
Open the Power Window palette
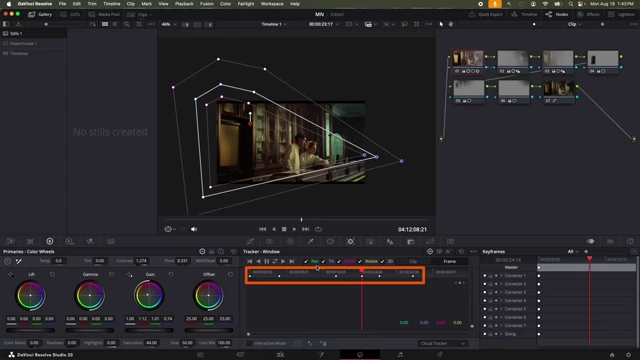coord(330,242)
